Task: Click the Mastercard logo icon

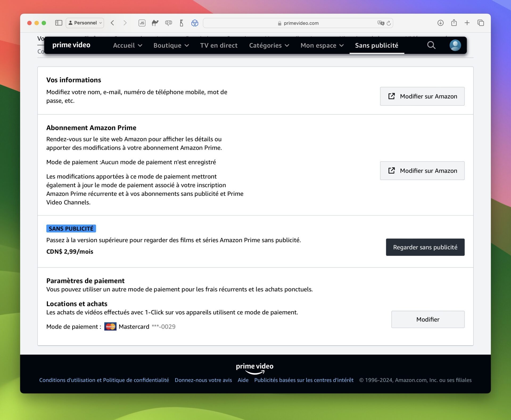Action: [110, 327]
